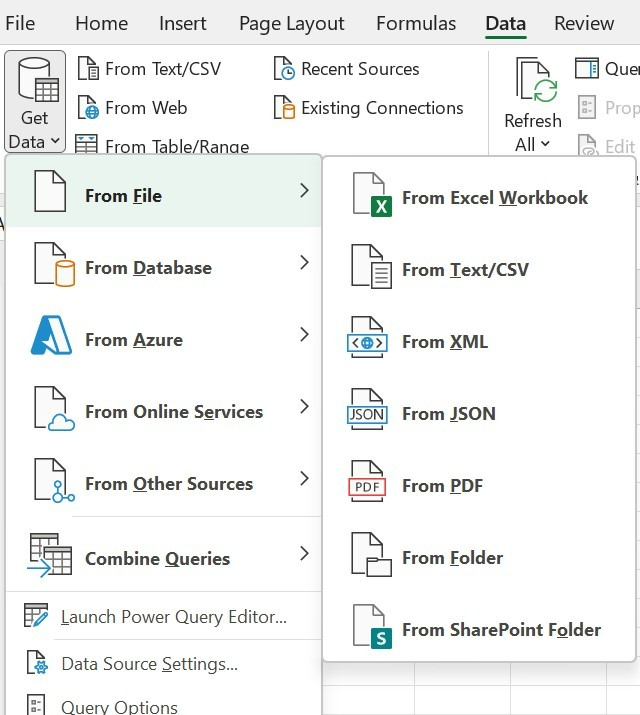Click the From Folder icon

coord(372,554)
